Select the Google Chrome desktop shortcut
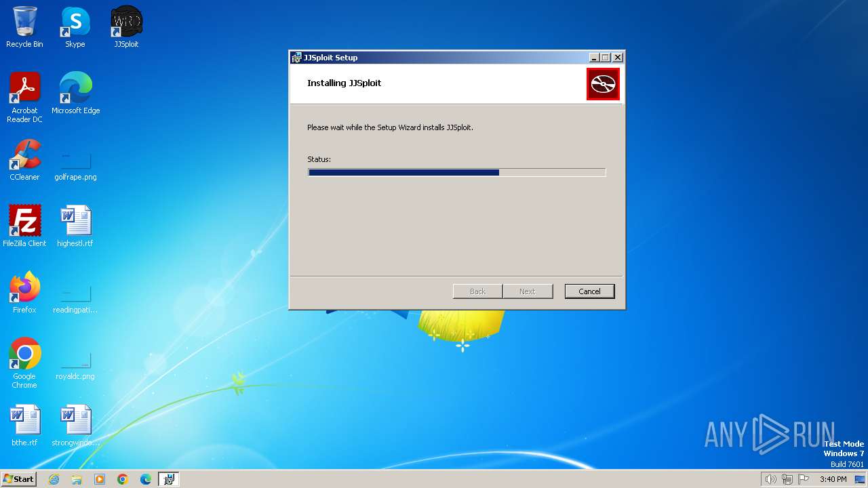Screen dimensions: 868x488 coord(24,363)
